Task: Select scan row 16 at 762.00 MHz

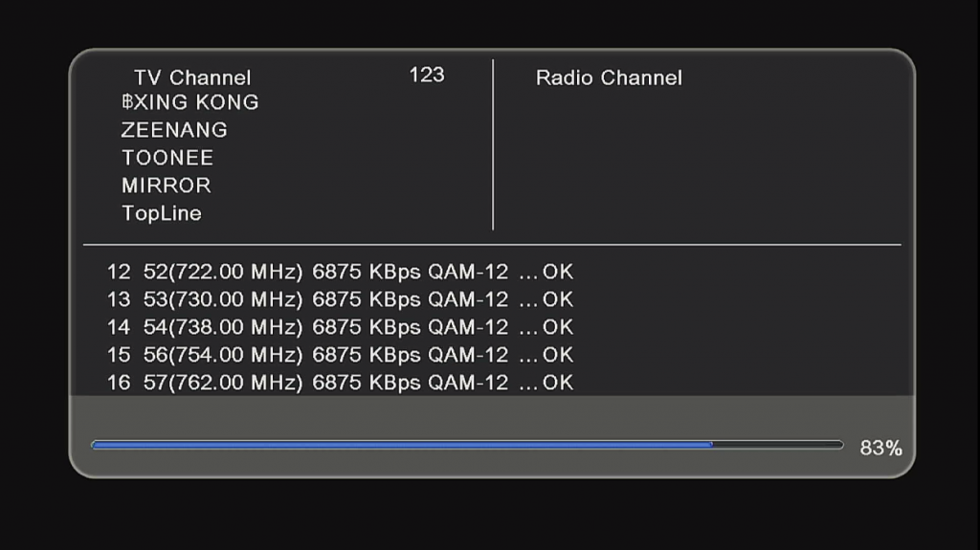Action: [340, 383]
